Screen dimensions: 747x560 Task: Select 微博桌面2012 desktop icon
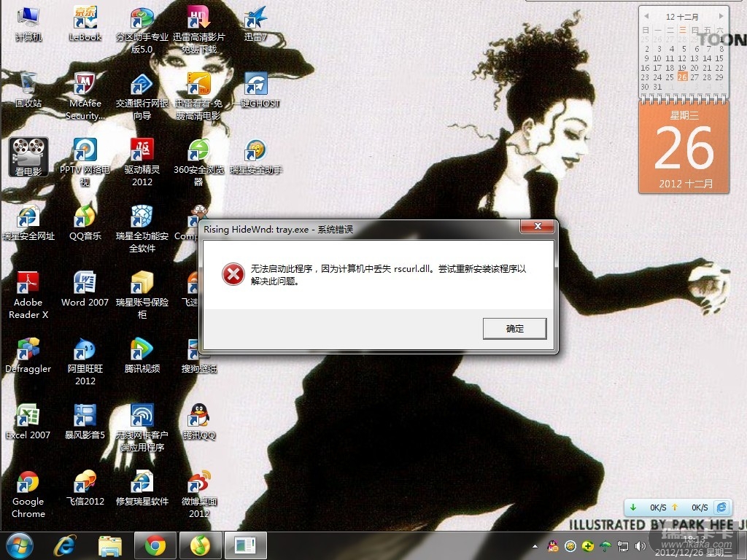[199, 494]
